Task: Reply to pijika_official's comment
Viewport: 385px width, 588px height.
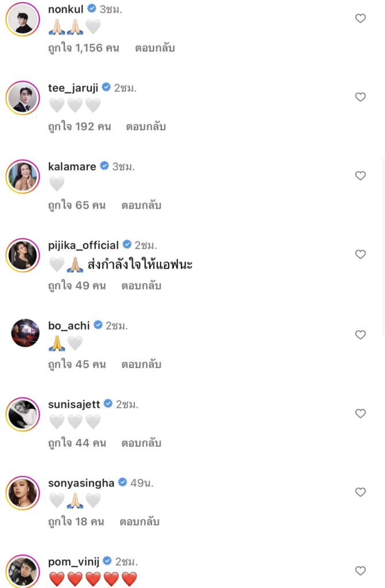Action: coord(141,286)
